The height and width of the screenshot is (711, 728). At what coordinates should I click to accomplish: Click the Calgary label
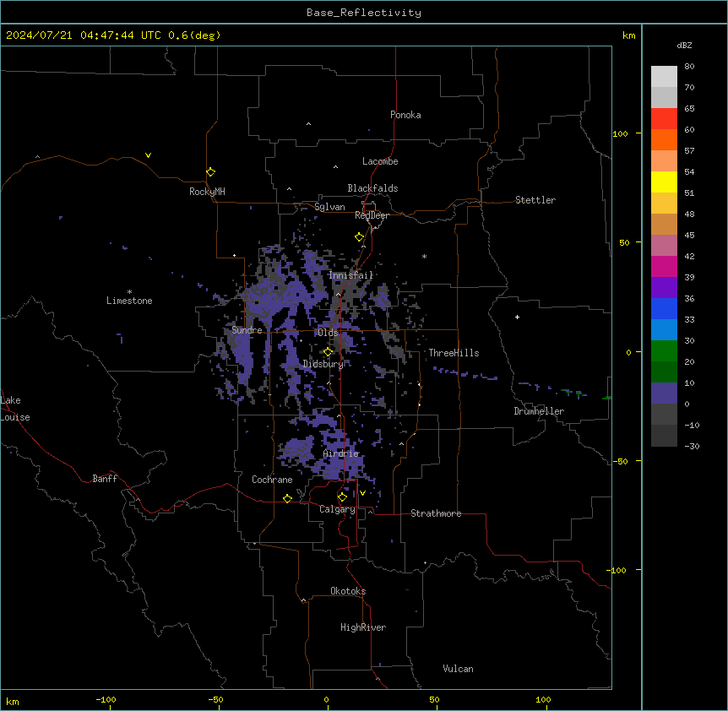pos(337,509)
